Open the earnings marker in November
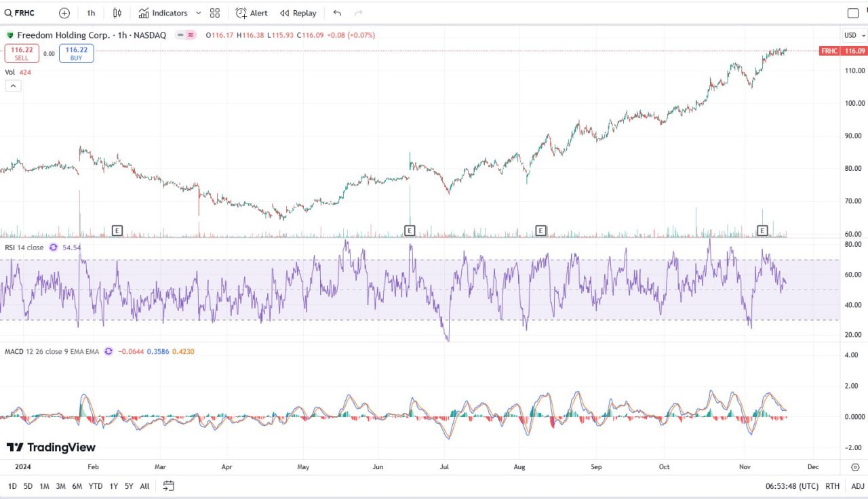Image resolution: width=868 pixels, height=499 pixels. (x=762, y=231)
